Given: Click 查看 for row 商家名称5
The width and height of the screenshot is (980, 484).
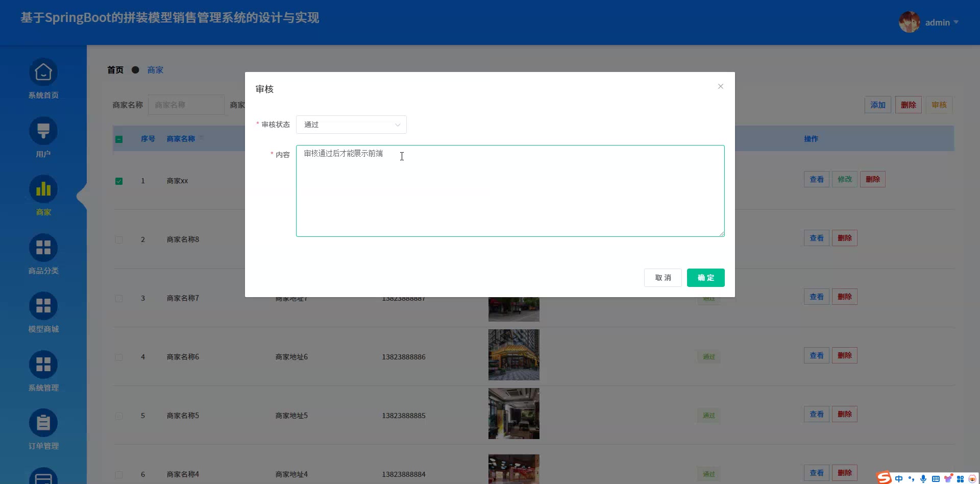Looking at the screenshot, I should pyautogui.click(x=817, y=414).
